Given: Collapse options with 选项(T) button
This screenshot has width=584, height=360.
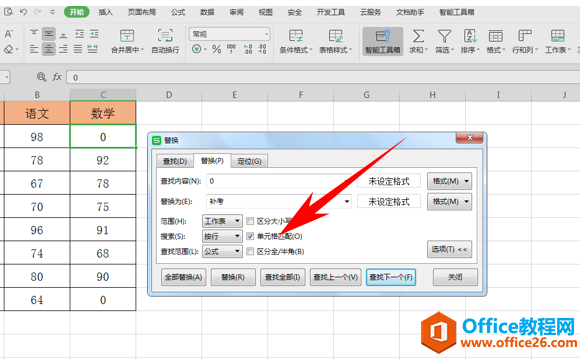Looking at the screenshot, I should 450,249.
